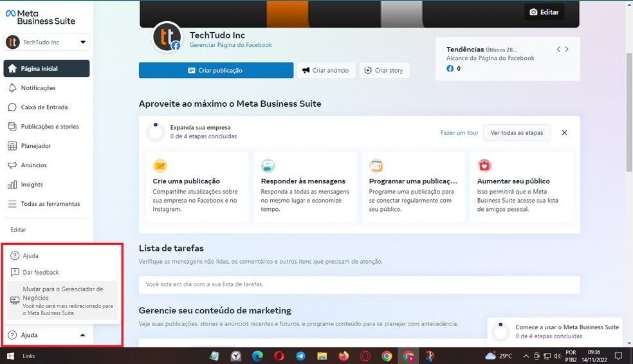Click the Expanda sua empresa progress ring

pyautogui.click(x=156, y=132)
